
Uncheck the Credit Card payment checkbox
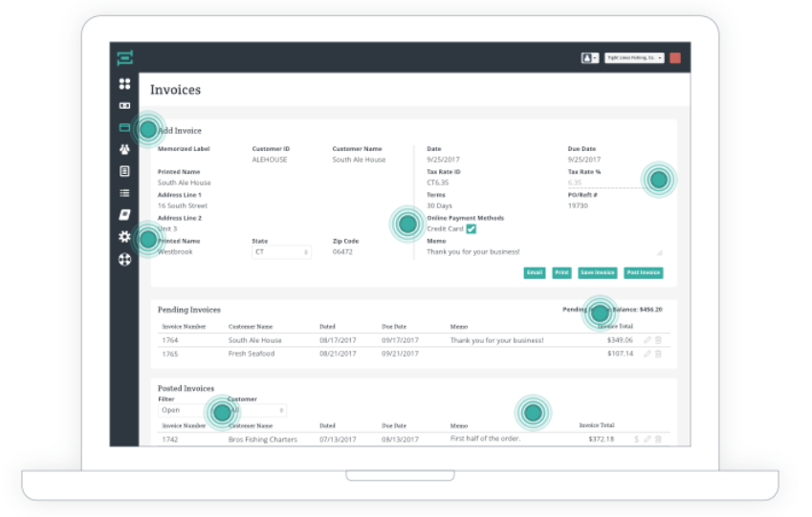click(472, 229)
